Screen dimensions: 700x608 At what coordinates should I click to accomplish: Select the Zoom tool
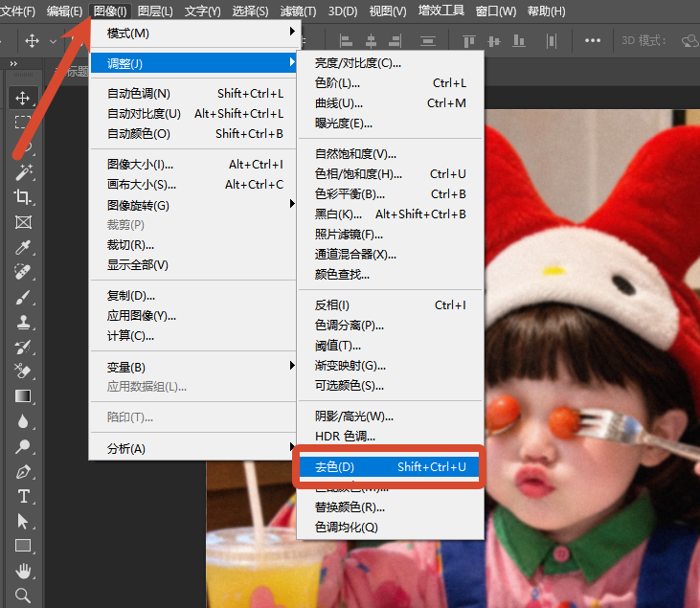[23, 596]
